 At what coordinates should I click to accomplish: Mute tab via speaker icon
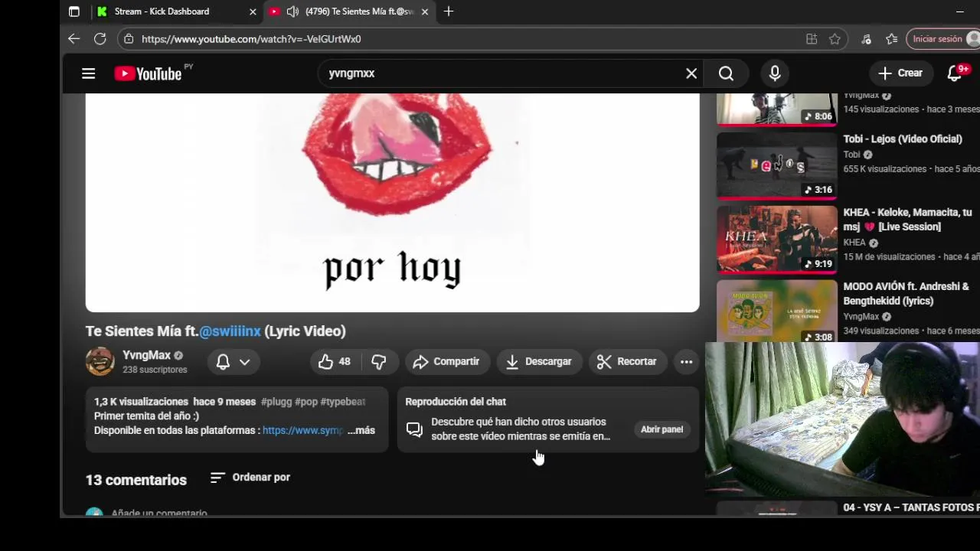coord(292,11)
